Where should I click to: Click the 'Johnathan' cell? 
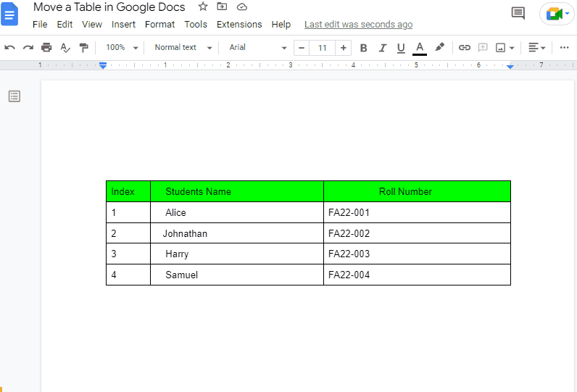(237, 233)
